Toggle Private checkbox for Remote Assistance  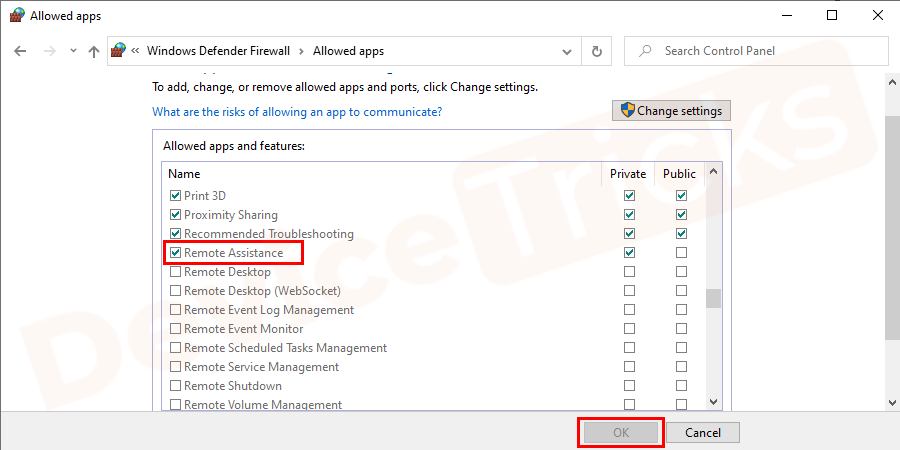[x=630, y=253]
